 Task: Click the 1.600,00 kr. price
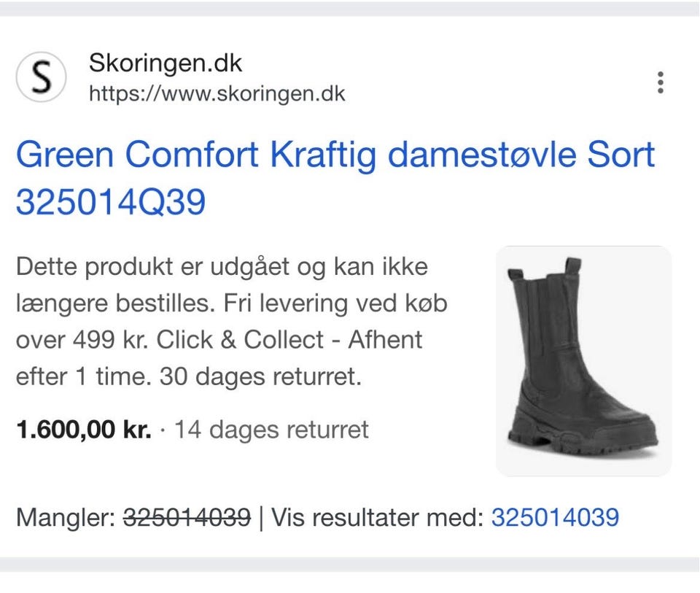[x=83, y=430]
